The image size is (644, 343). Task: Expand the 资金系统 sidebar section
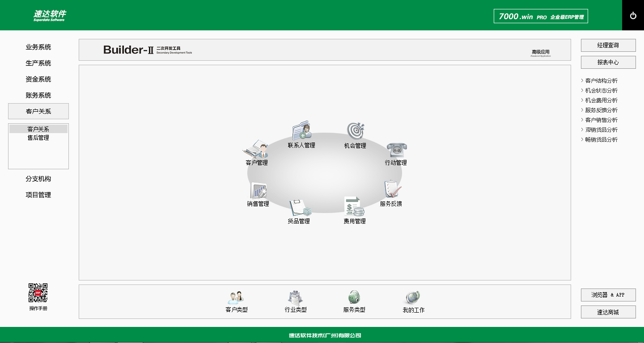(x=38, y=79)
